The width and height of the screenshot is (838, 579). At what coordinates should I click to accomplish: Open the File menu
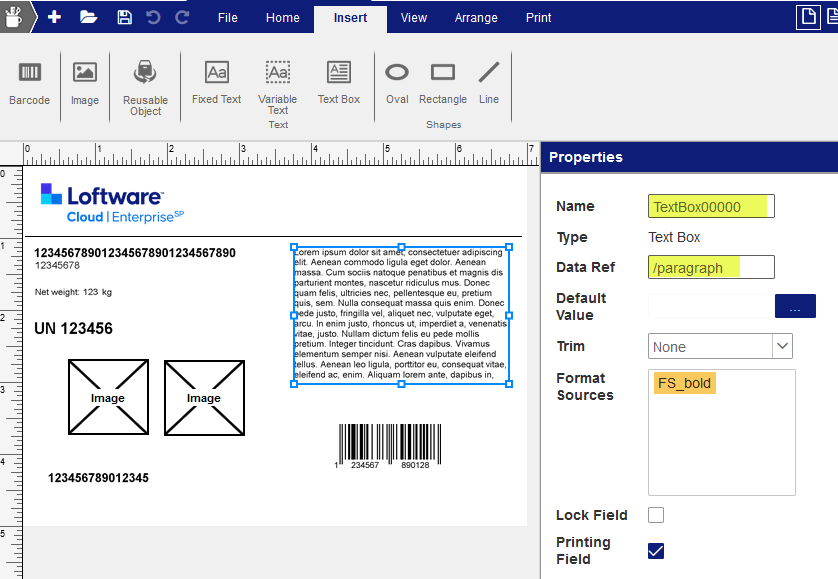[x=228, y=17]
